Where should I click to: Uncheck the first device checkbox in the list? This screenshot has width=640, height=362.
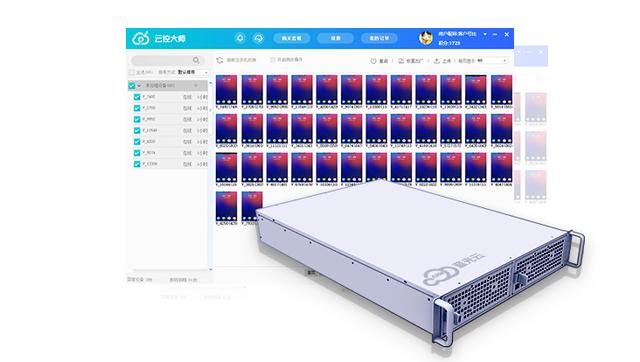pyautogui.click(x=137, y=97)
